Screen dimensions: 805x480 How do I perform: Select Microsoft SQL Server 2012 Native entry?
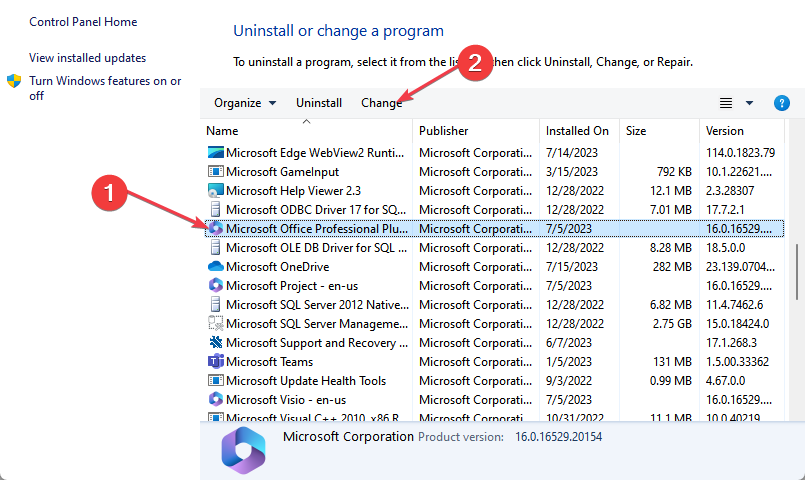click(317, 304)
